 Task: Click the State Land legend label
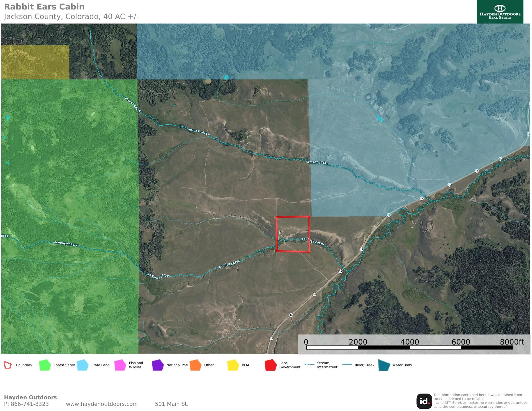(x=100, y=365)
